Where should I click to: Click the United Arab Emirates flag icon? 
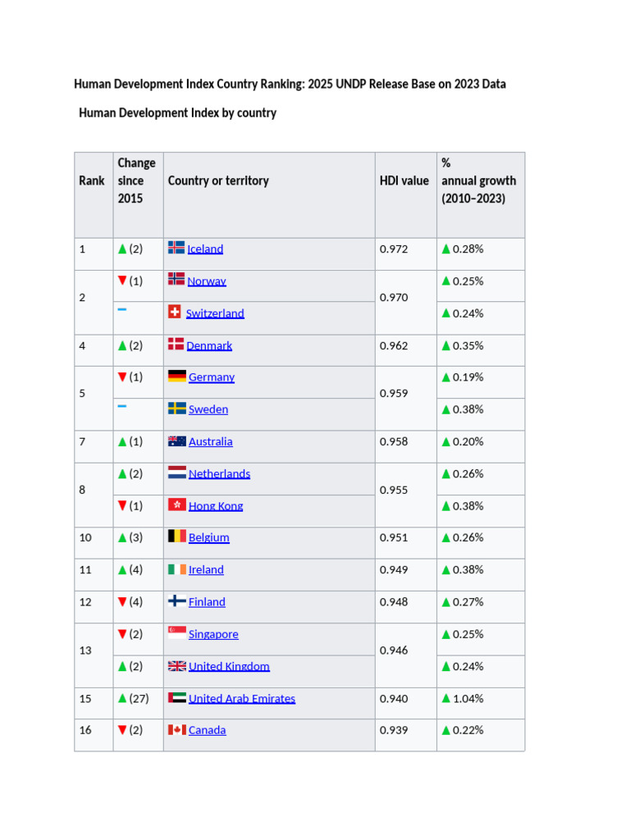point(177,697)
